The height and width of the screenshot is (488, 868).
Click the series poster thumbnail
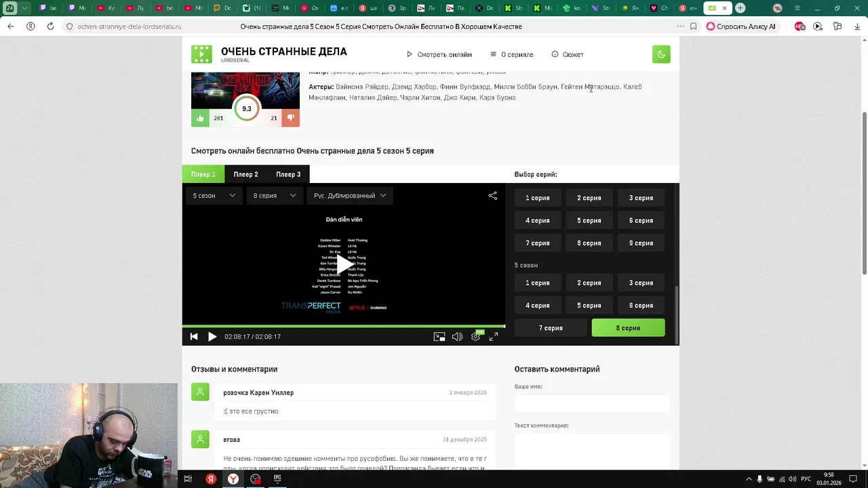coord(245,89)
